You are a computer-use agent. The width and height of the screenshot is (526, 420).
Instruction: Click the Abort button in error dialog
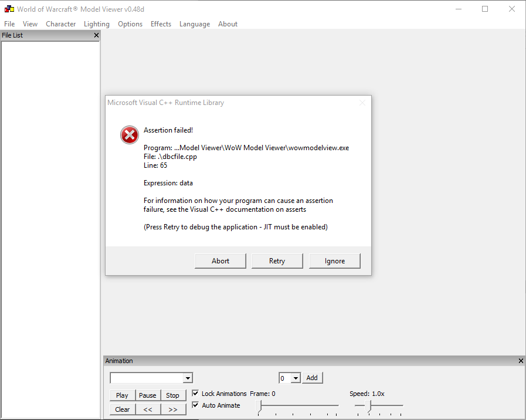[220, 261]
